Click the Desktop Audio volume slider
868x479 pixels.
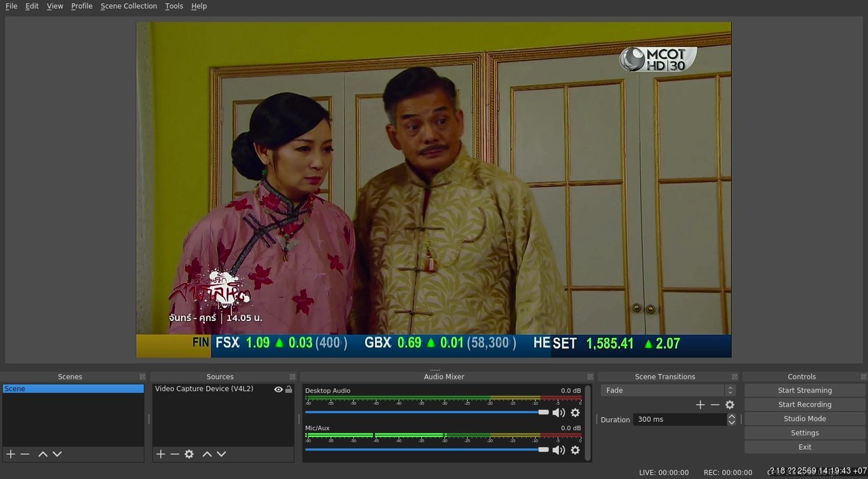tap(427, 412)
